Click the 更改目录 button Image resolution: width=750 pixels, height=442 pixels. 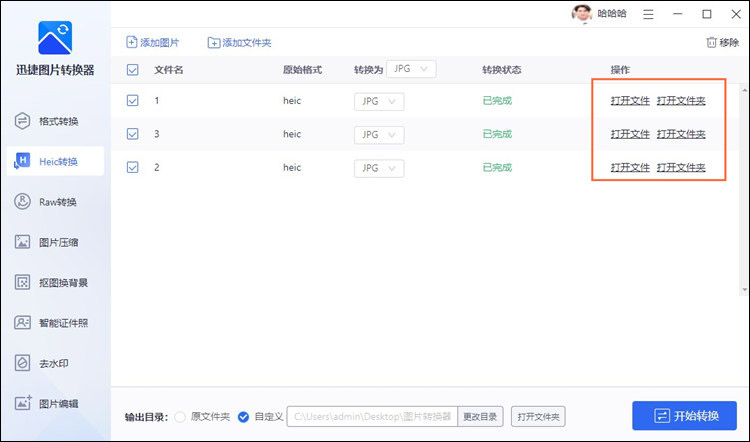(x=480, y=417)
